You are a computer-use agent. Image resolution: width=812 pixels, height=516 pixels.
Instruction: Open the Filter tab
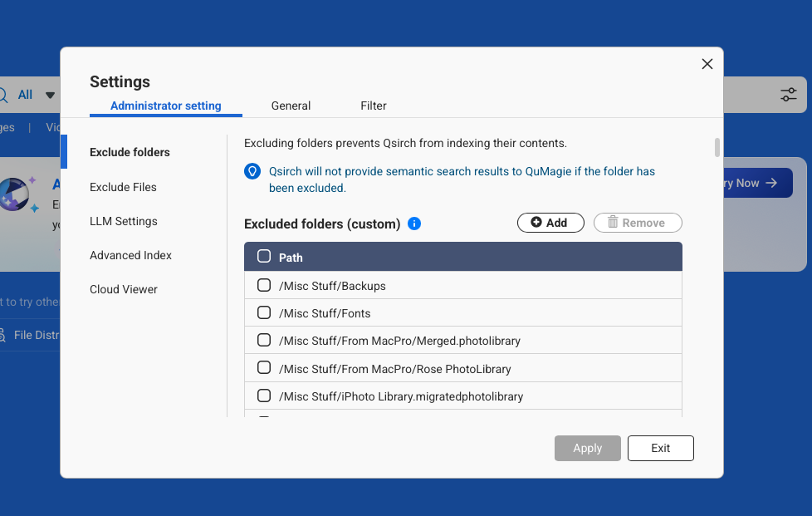(x=374, y=106)
